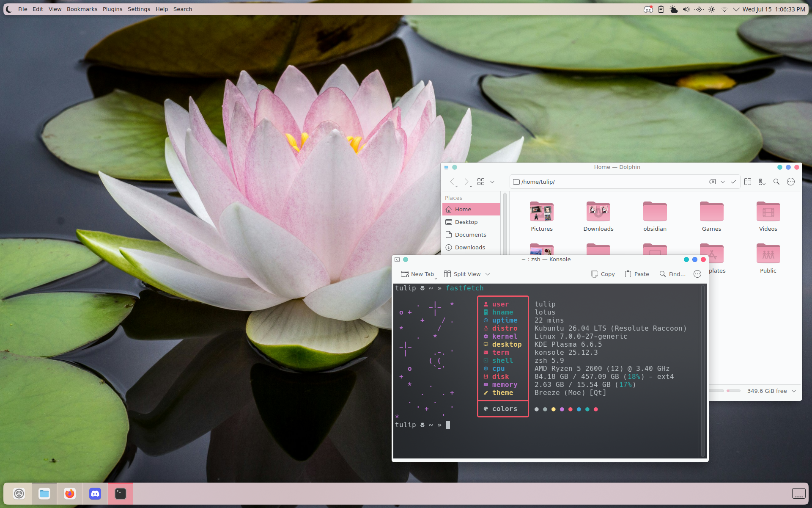The height and width of the screenshot is (508, 812).
Task: Click the fastfetch command text
Action: [464, 288]
